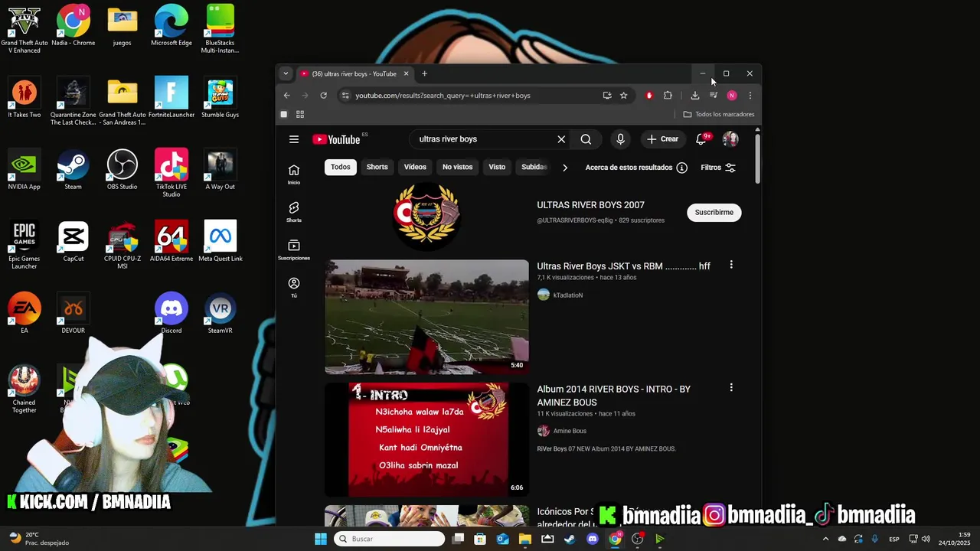Open the ULTRAS RIVER BOYS 2007 channel
The height and width of the screenshot is (551, 980).
[590, 205]
